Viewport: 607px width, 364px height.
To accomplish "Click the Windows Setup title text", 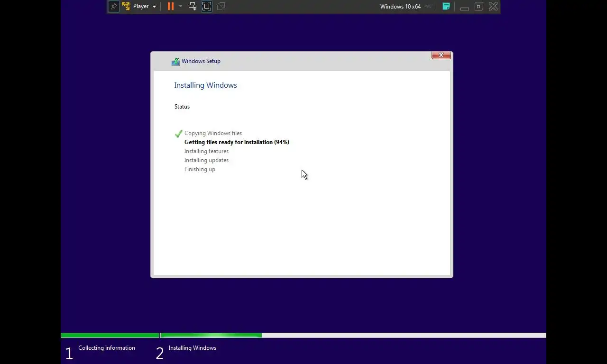I will (x=201, y=61).
